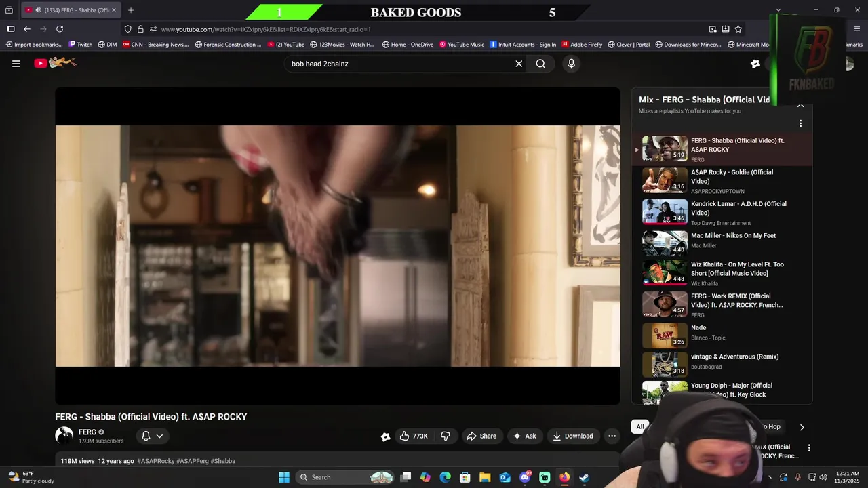Image resolution: width=868 pixels, height=488 pixels.
Task: Play FERG - Work REMIX from the mix
Action: (x=722, y=305)
